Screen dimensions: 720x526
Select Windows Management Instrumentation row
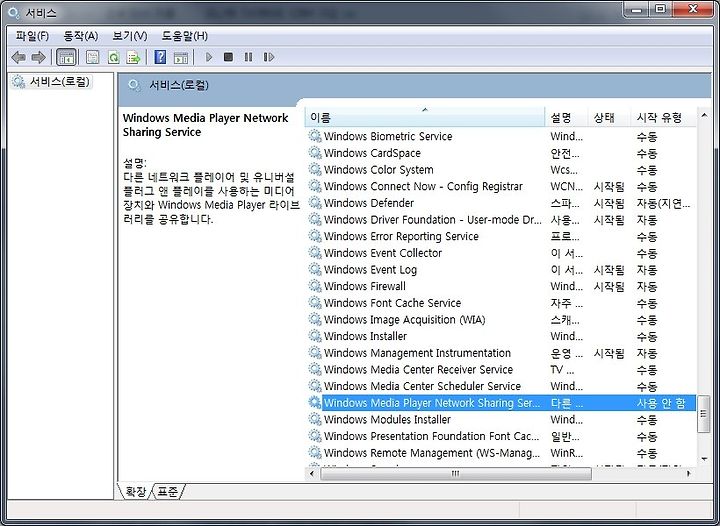pyautogui.click(x=501, y=353)
